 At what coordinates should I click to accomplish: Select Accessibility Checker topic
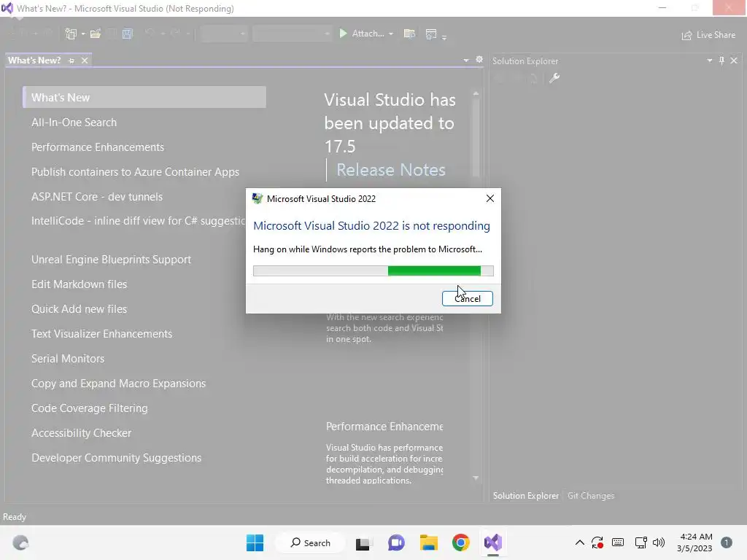pos(81,433)
